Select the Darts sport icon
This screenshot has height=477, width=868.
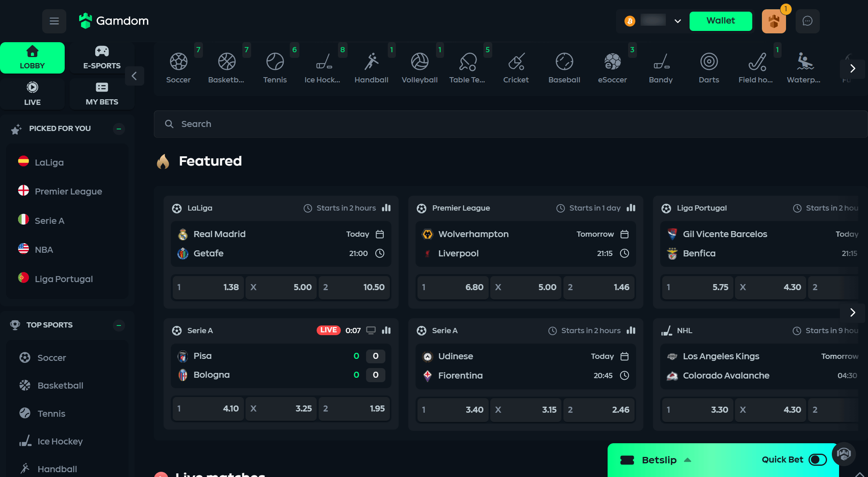(708, 68)
